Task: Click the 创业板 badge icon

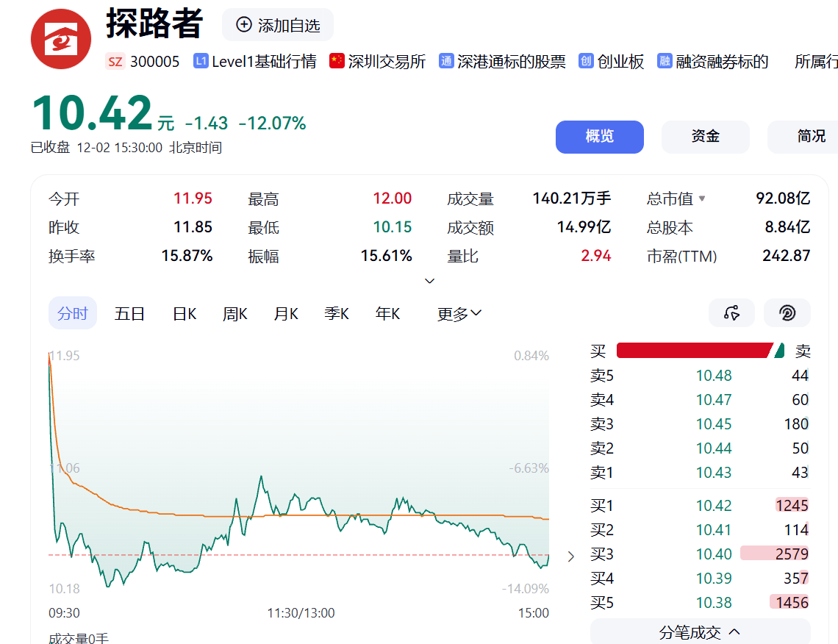Action: [x=586, y=61]
